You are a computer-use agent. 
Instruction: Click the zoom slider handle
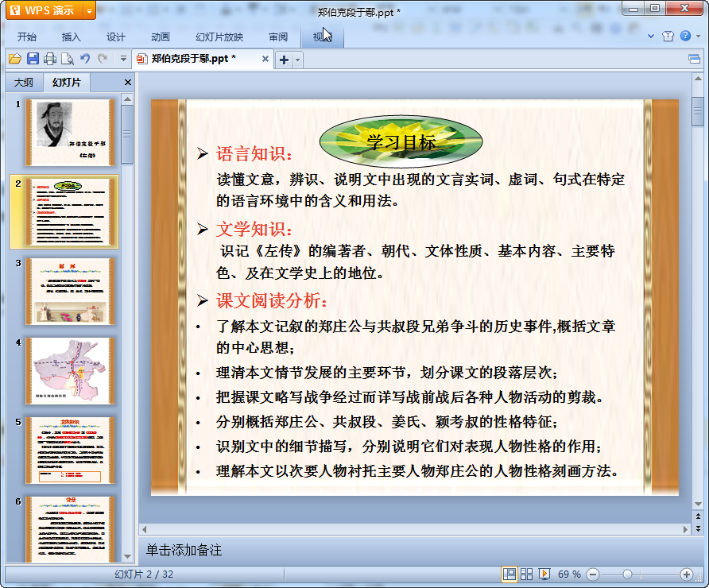point(627,574)
